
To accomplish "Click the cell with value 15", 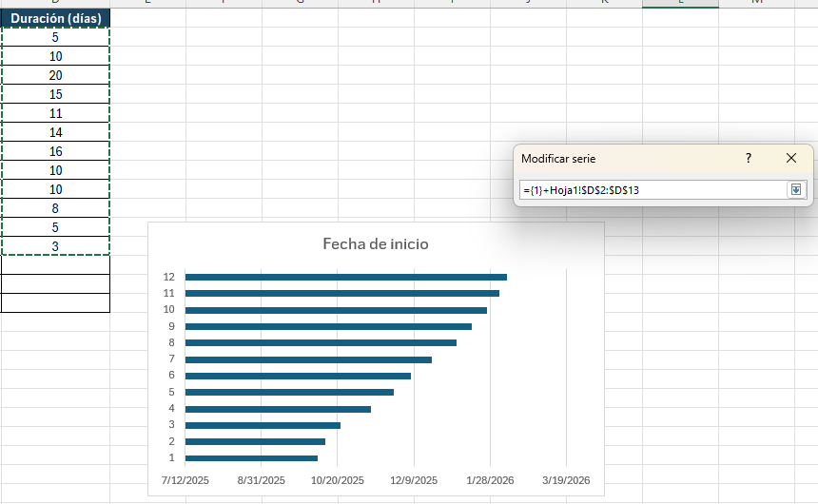I will tap(55, 94).
